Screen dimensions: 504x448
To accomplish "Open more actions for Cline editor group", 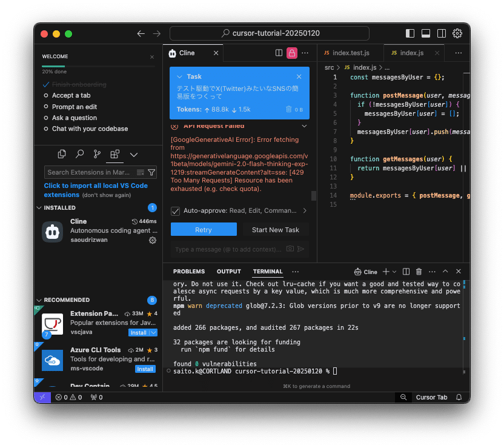I will (305, 53).
